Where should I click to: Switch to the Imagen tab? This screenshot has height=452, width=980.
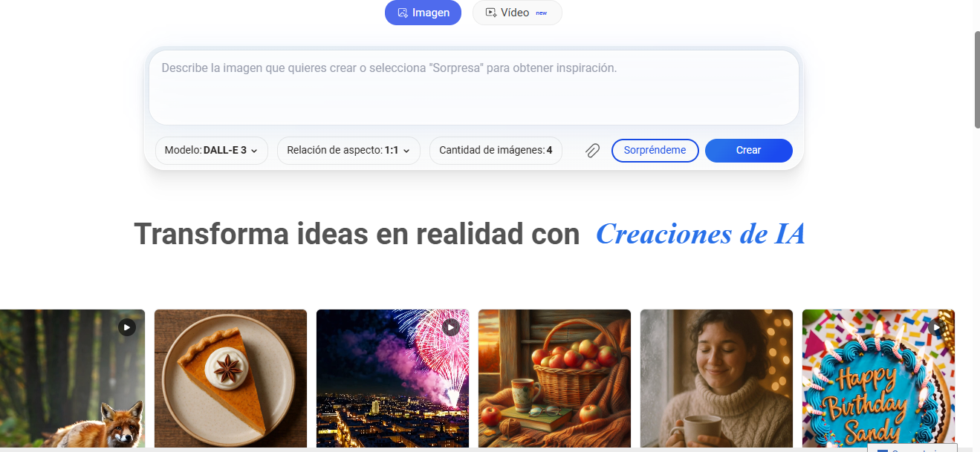pyautogui.click(x=424, y=13)
